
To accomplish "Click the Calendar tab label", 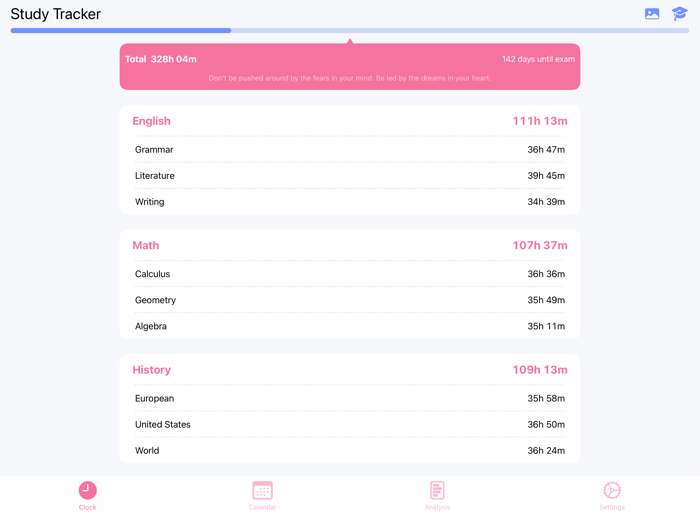I will click(262, 508).
